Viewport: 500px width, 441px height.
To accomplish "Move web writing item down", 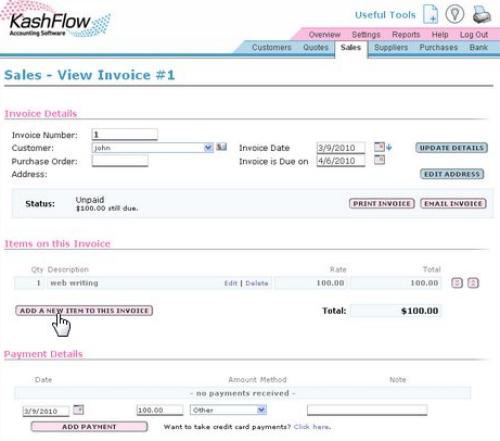I will 457,283.
